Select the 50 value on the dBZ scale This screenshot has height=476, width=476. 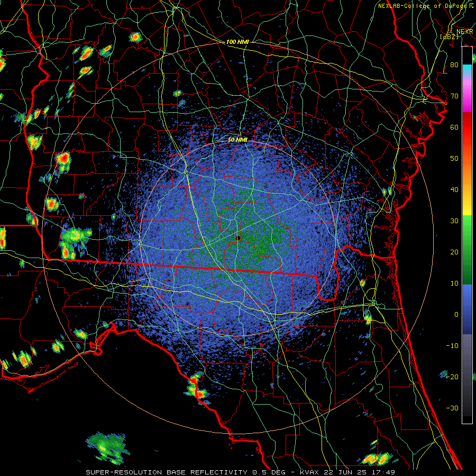coord(454,159)
